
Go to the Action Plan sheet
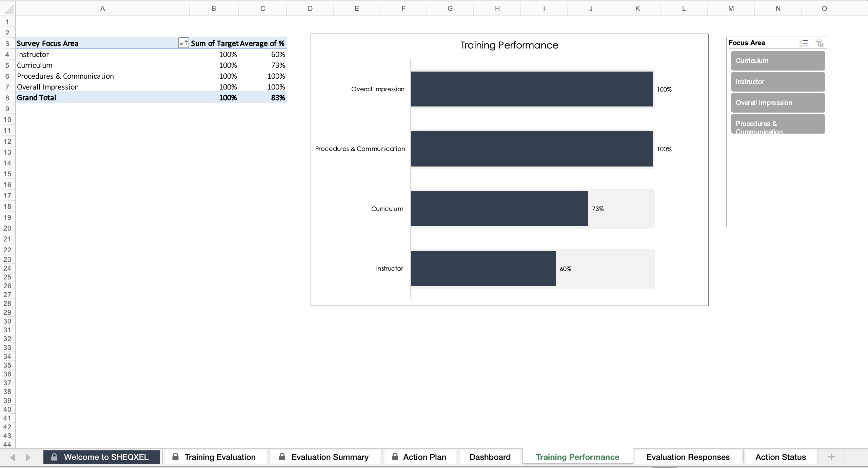click(x=419, y=457)
